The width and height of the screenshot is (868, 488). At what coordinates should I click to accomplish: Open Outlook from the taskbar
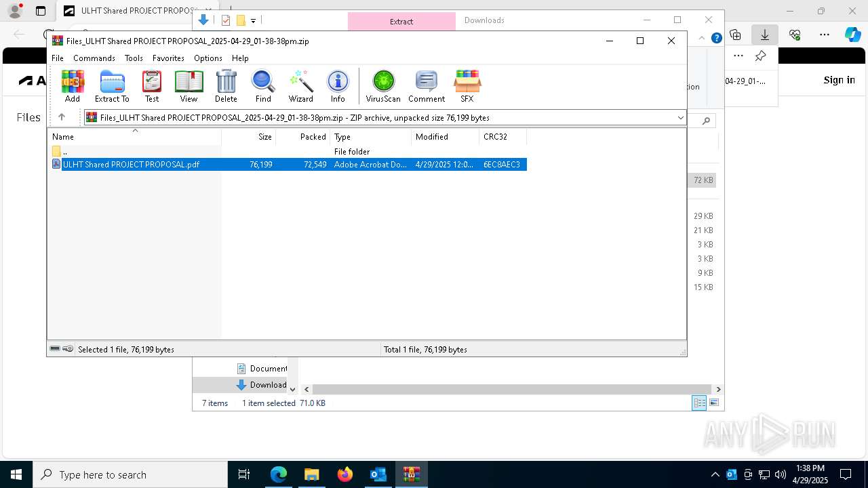pos(378,474)
